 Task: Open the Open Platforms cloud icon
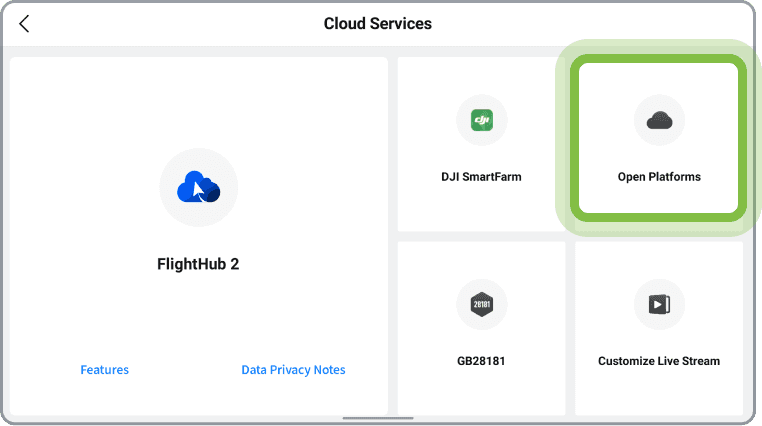[x=659, y=120]
